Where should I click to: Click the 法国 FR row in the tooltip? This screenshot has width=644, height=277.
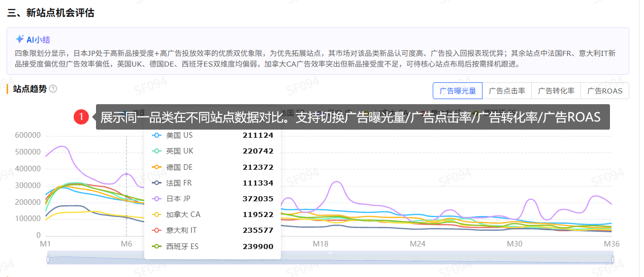coord(212,183)
